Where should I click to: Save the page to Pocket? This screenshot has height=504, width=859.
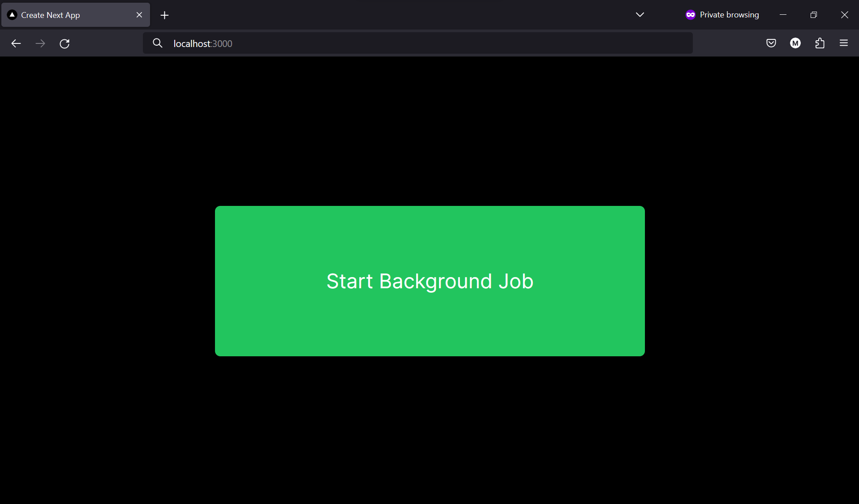point(771,43)
